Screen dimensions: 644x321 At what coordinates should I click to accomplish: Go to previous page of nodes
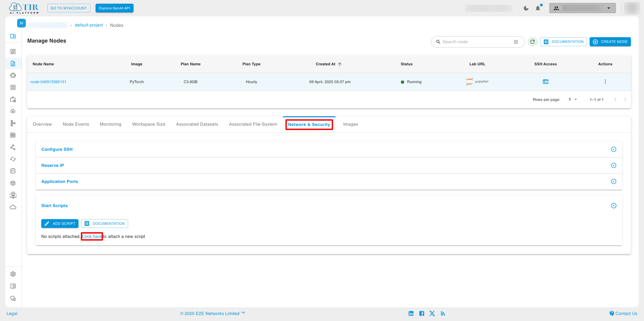[x=615, y=100]
